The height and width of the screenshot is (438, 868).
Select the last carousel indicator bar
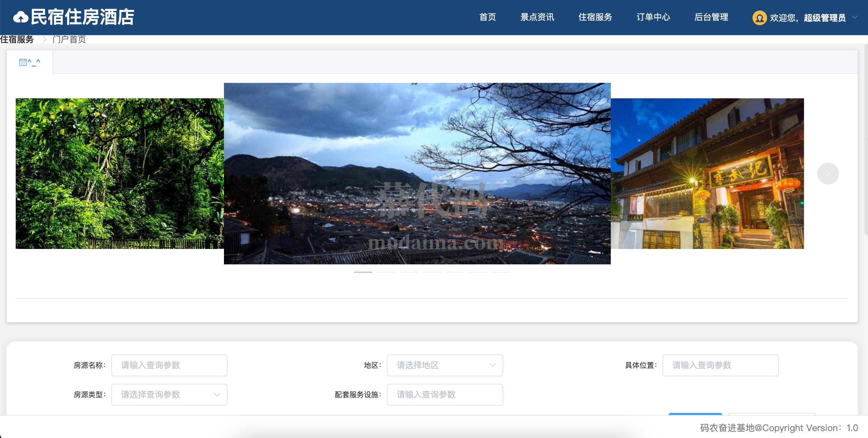pos(501,272)
